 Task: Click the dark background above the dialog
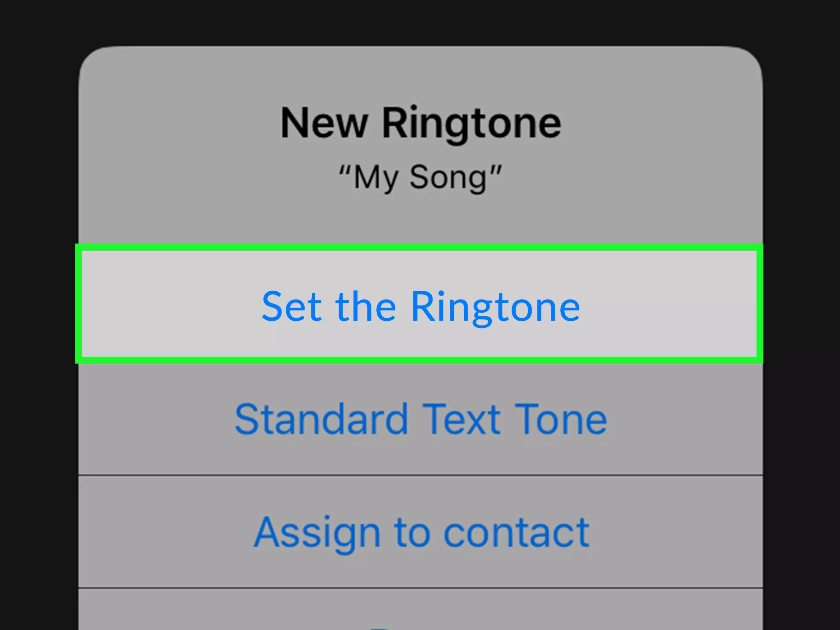click(x=420, y=21)
